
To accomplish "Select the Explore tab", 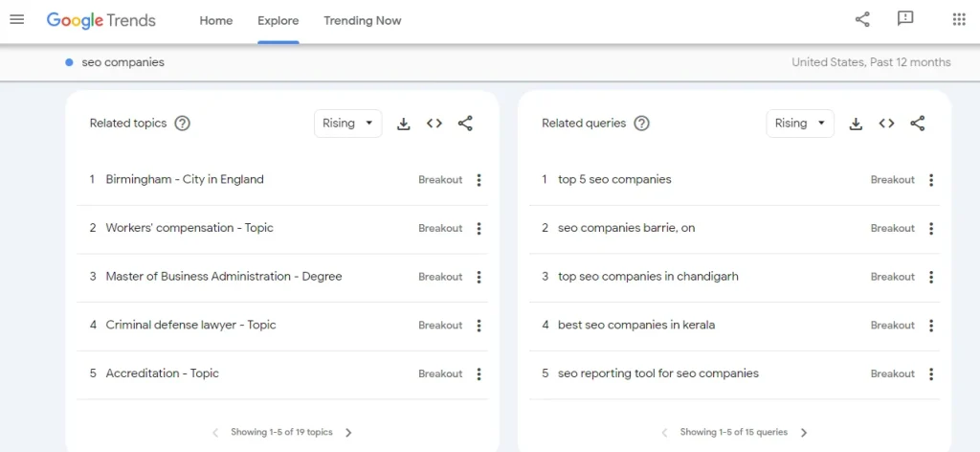I will pyautogui.click(x=278, y=21).
